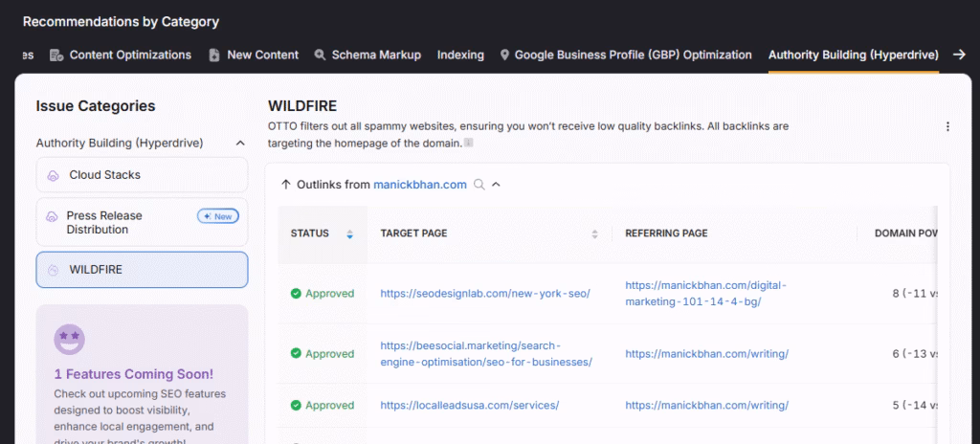Open the three-dot menu for WILDFIRE
Viewport: 980px width, 444px height.
tap(947, 126)
